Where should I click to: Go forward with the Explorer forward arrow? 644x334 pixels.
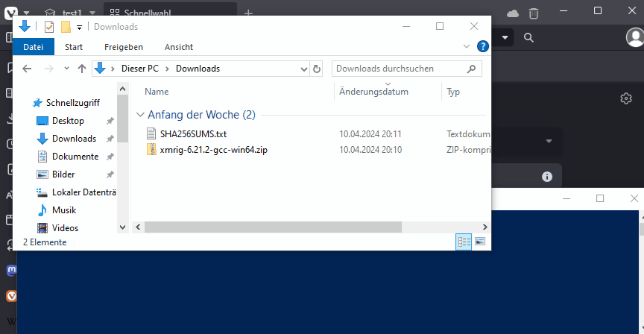pos(49,69)
